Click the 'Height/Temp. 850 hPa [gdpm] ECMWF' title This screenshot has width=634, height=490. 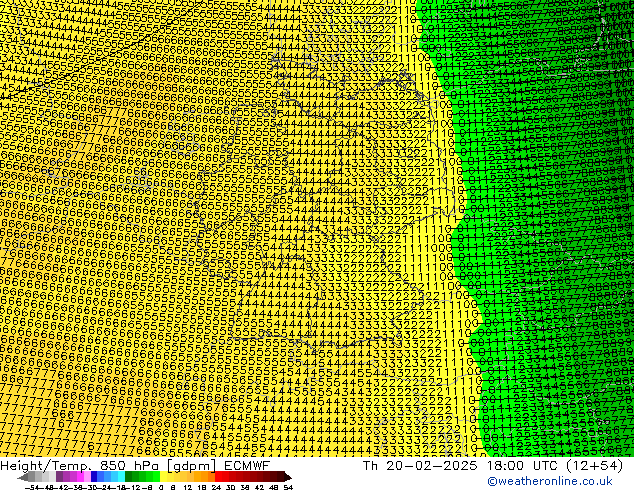click(x=135, y=465)
